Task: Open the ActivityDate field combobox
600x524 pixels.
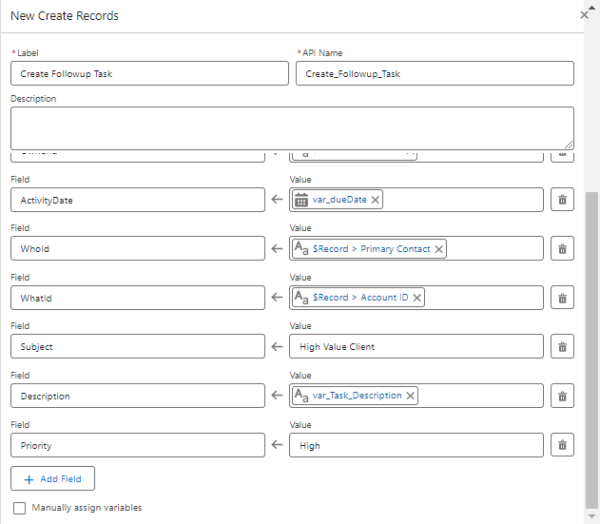Action: (x=138, y=200)
